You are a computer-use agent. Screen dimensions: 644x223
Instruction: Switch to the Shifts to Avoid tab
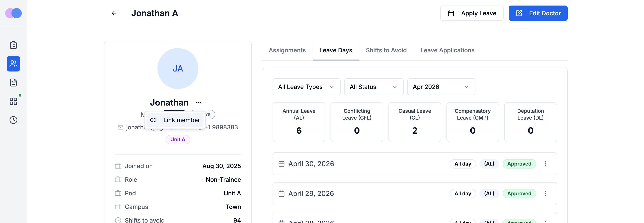click(386, 50)
